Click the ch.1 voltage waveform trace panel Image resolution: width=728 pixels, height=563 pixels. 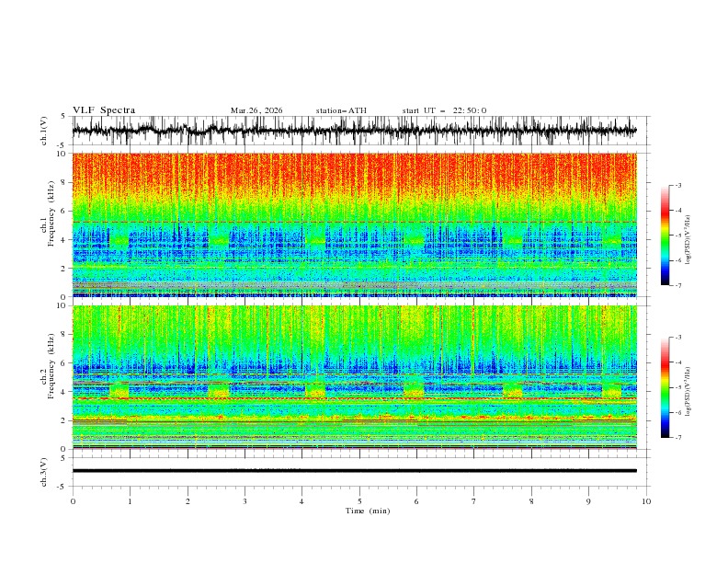click(360, 131)
